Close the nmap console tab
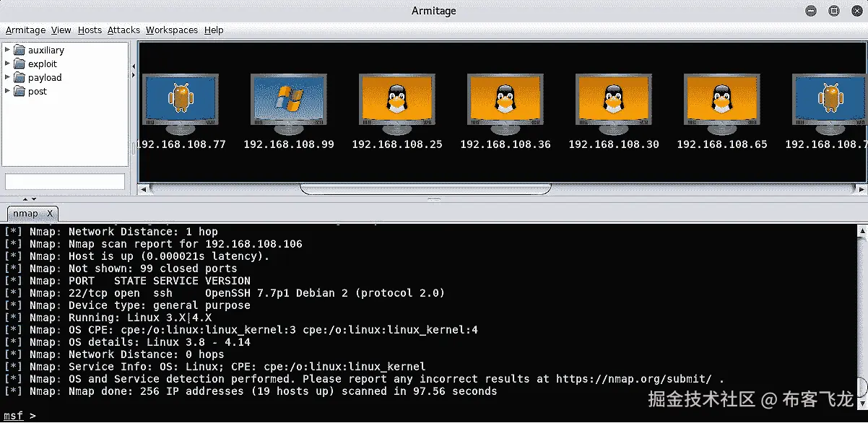The height and width of the screenshot is (423, 868). [49, 214]
